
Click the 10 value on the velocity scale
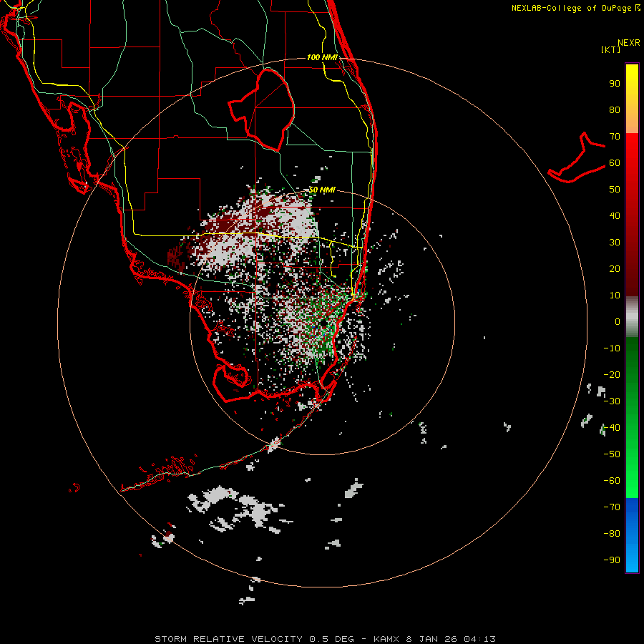point(615,296)
